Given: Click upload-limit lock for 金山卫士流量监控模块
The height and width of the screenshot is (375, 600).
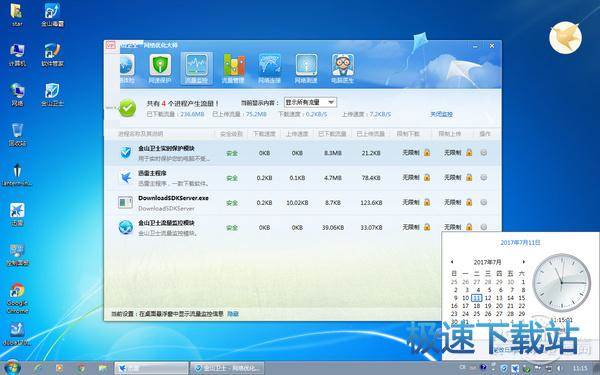Looking at the screenshot, I should (469, 227).
